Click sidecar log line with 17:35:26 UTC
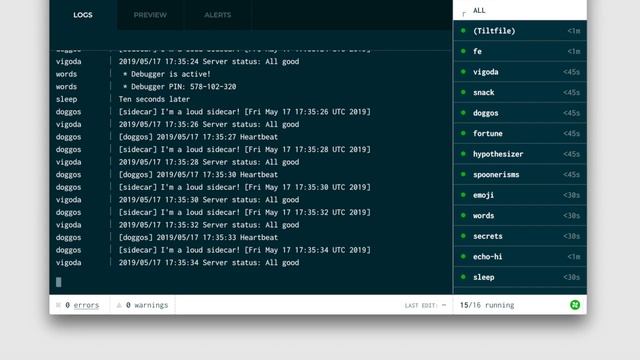640x360 pixels. point(244,111)
